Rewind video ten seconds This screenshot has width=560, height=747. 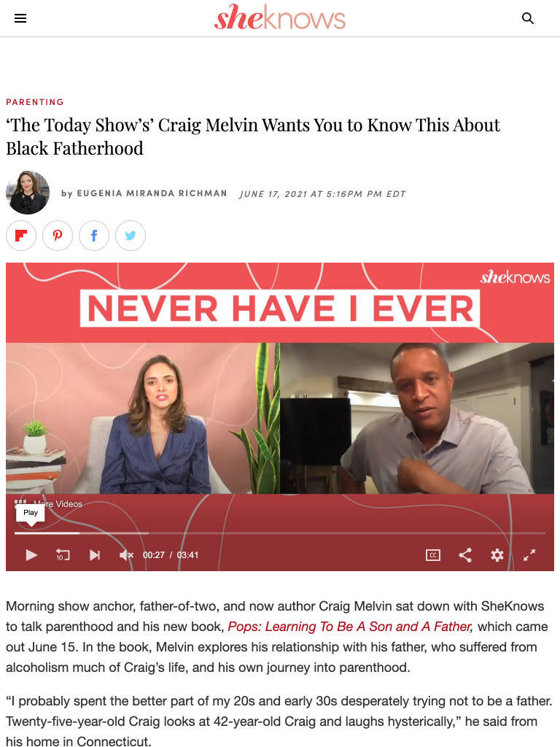coord(63,555)
